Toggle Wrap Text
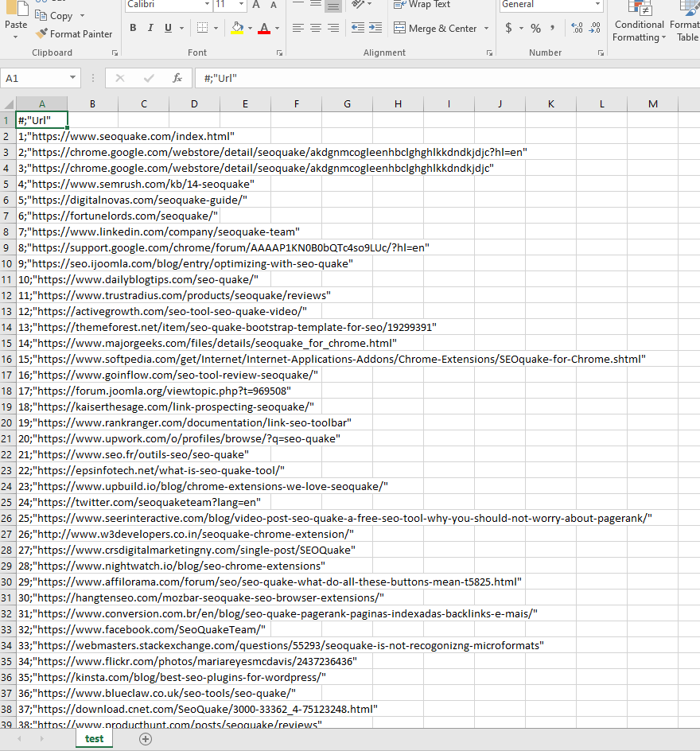 tap(422, 5)
